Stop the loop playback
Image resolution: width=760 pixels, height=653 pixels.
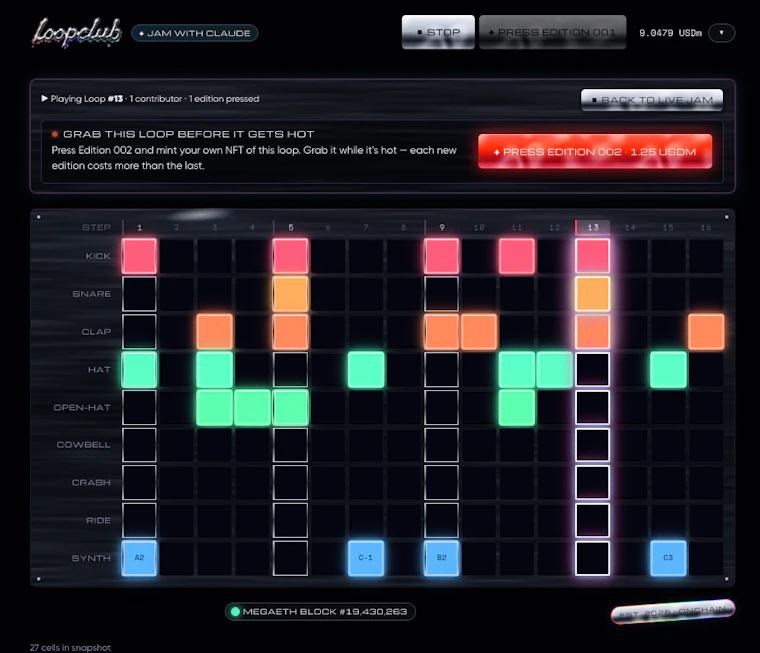pyautogui.click(x=438, y=32)
